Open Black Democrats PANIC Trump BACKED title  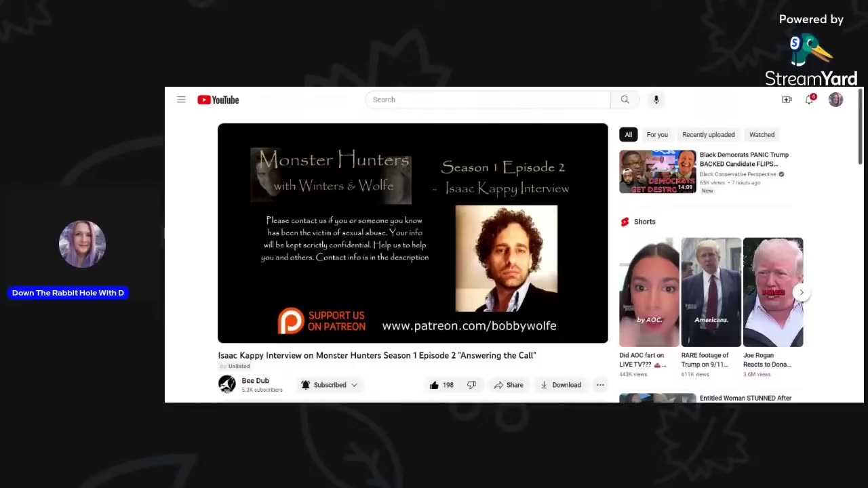(744, 159)
